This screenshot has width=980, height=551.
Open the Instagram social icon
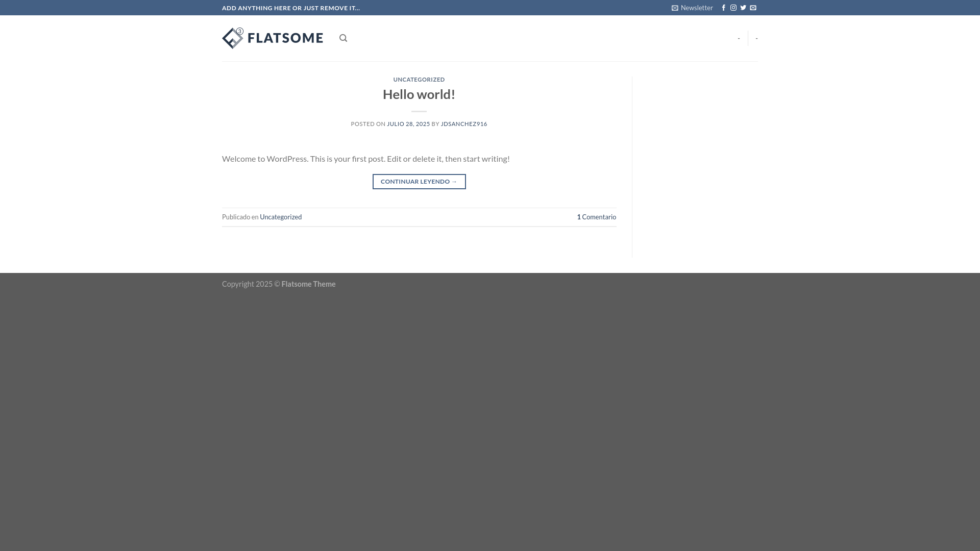pos(733,8)
